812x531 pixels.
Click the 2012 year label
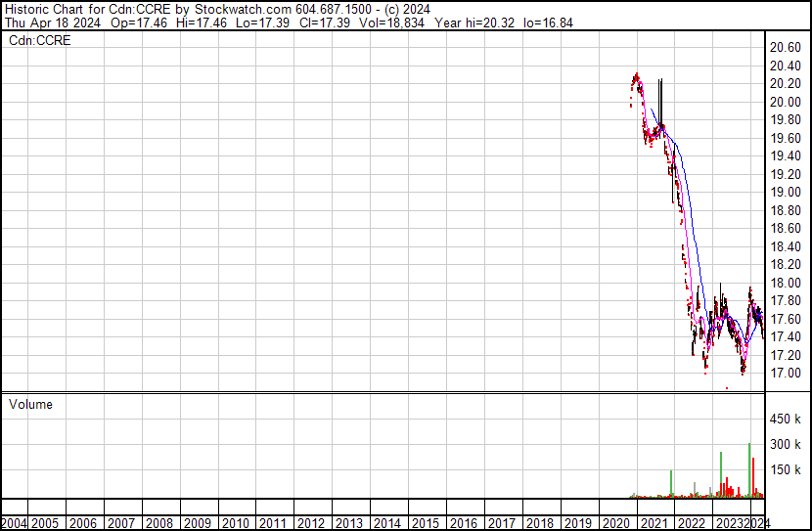(310, 523)
